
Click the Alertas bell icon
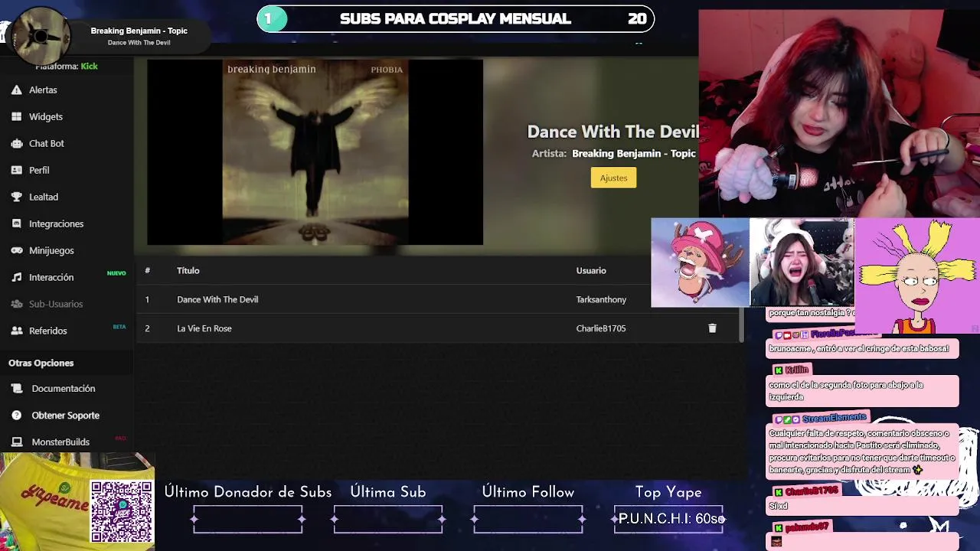pyautogui.click(x=16, y=90)
